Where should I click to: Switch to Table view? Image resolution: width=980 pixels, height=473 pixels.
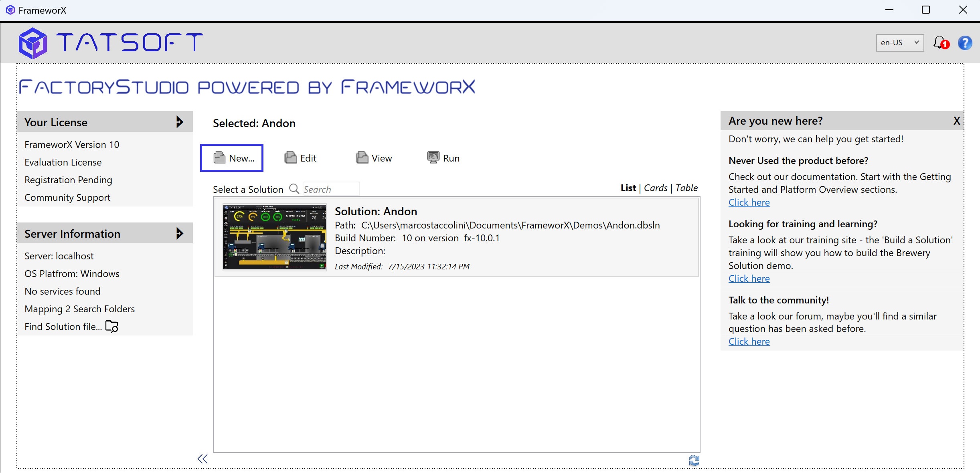(686, 188)
